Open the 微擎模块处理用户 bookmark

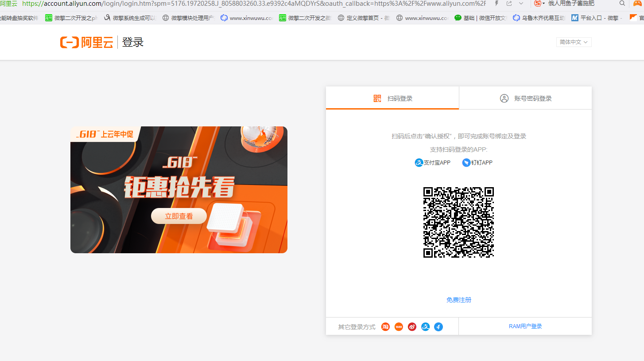[188, 18]
